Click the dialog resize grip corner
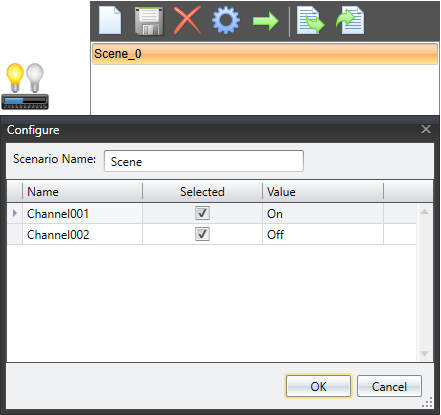Viewport: 441px width, 415px height. [x=428, y=402]
